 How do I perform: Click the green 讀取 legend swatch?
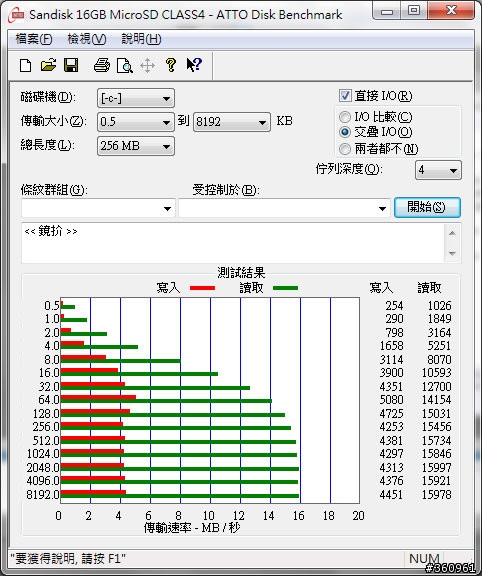tap(285, 288)
